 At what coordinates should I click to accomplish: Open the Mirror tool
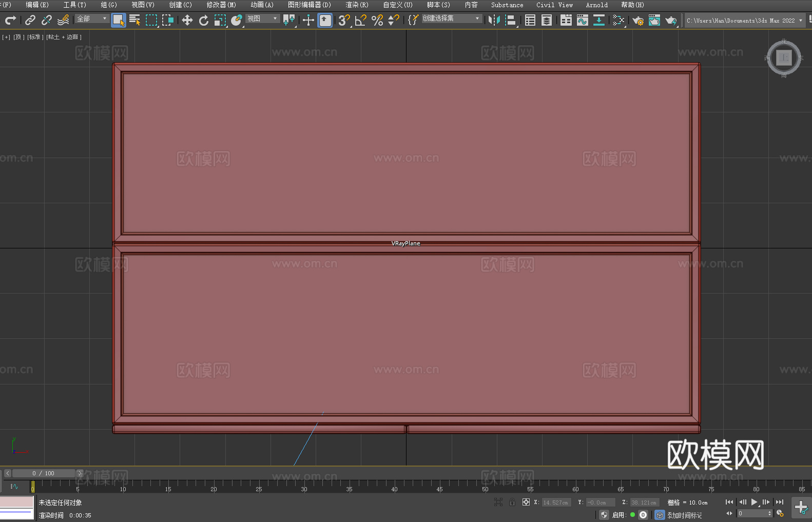[494, 20]
